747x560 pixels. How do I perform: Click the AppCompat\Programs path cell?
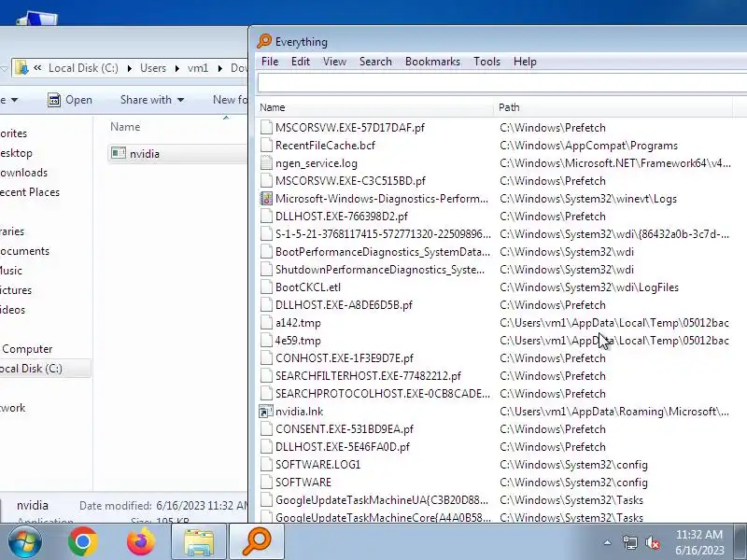[x=588, y=146]
